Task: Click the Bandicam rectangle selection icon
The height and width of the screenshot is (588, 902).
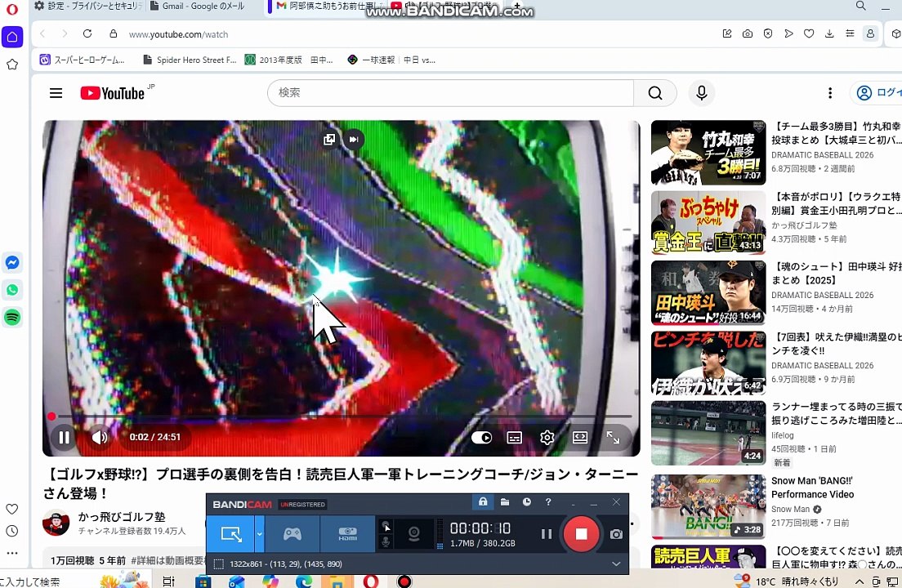Action: pyautogui.click(x=219, y=563)
